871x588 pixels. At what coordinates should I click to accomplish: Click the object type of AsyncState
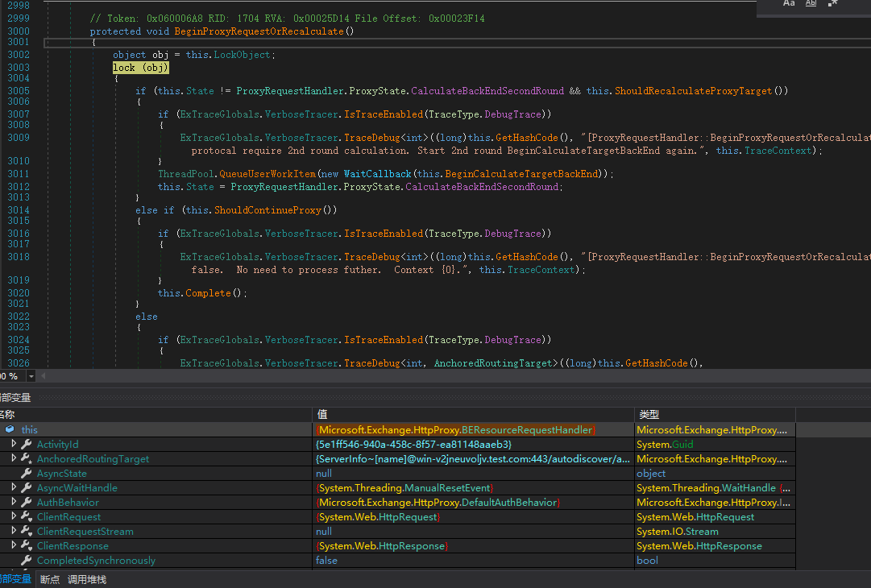pyautogui.click(x=651, y=473)
